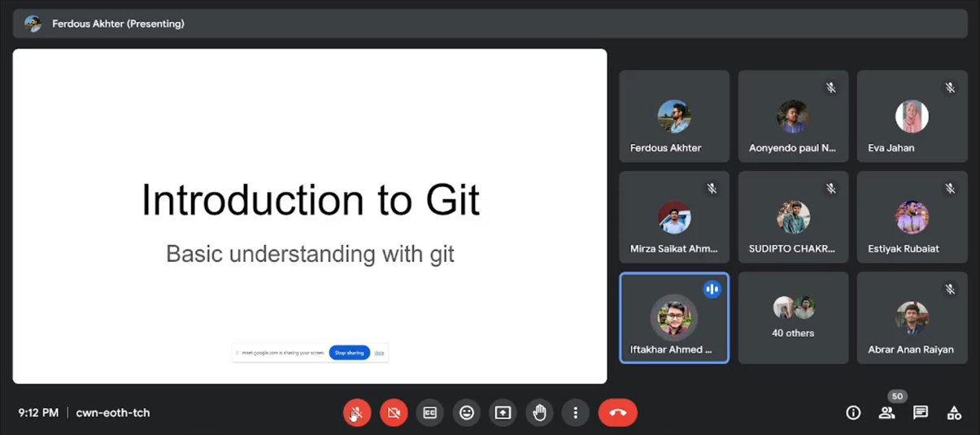Image resolution: width=980 pixels, height=435 pixels.
Task: Show the participants list
Action: pos(886,413)
